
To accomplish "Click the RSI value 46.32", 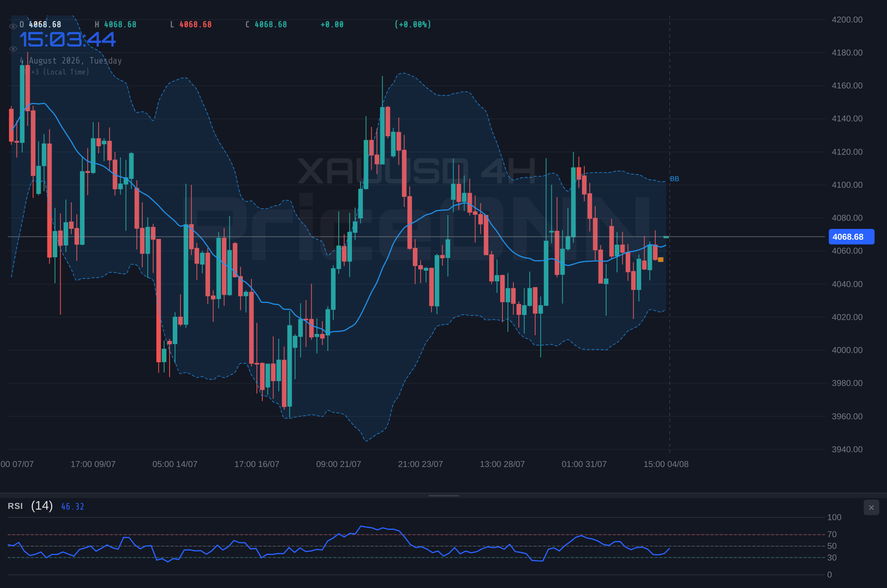I will pos(73,507).
